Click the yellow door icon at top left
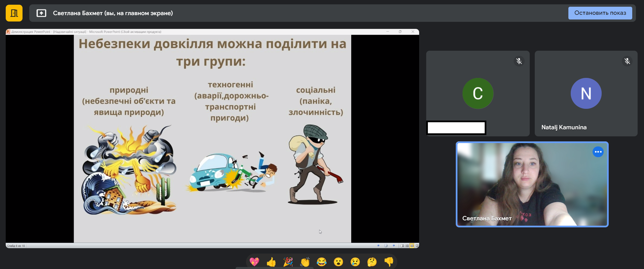 pos(14,13)
